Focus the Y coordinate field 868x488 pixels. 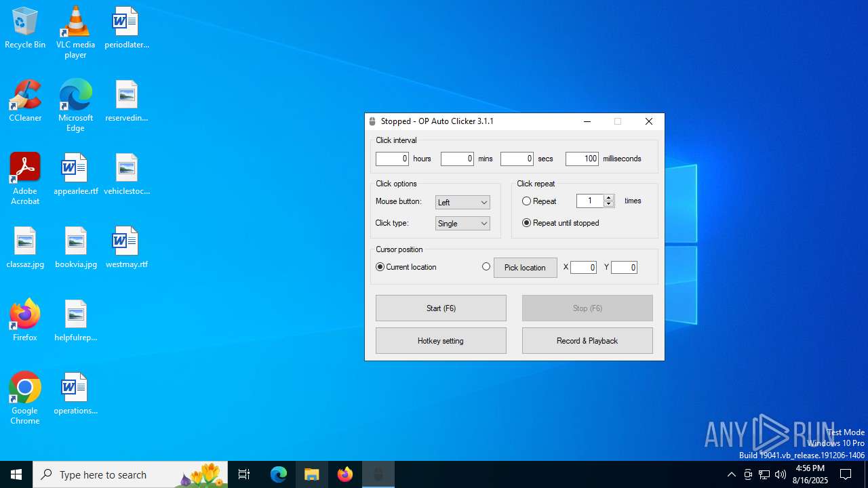[624, 268]
